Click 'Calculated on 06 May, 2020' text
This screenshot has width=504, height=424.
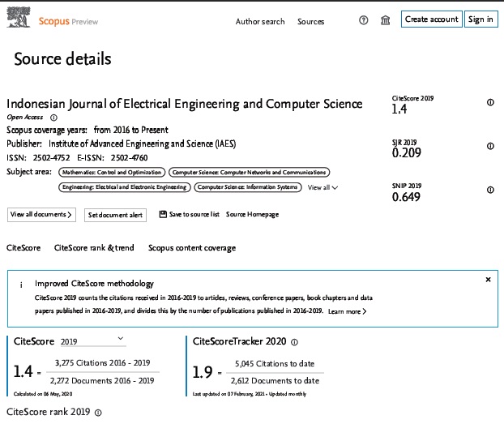pyautogui.click(x=43, y=394)
